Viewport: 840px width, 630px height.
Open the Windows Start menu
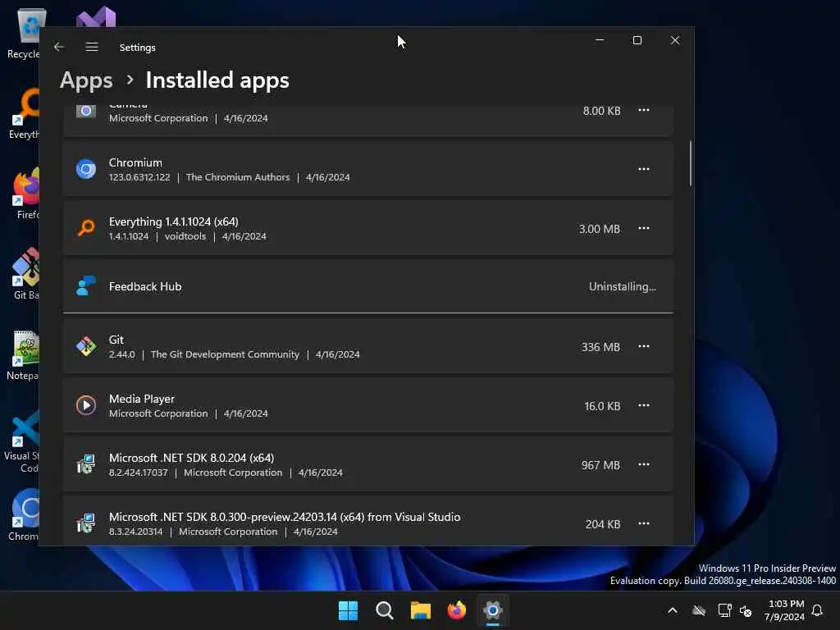pyautogui.click(x=348, y=610)
